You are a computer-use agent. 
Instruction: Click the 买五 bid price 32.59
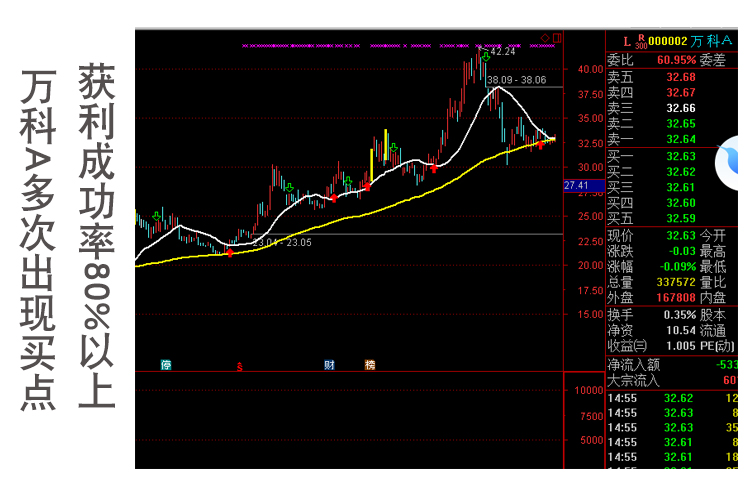coord(681,218)
